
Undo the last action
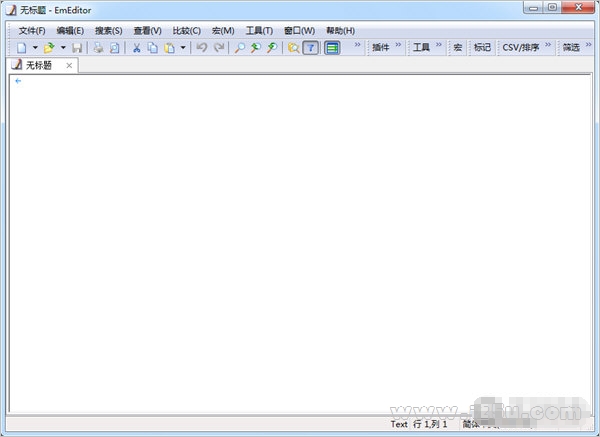click(x=202, y=48)
